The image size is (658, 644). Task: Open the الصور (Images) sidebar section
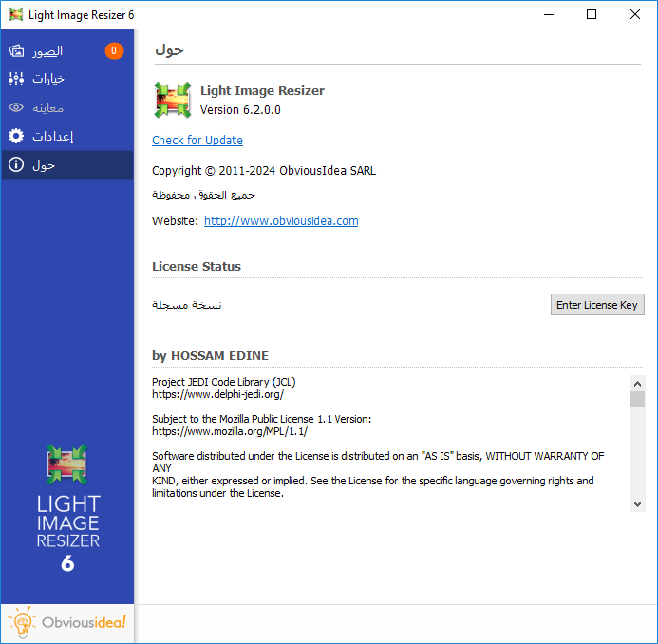point(67,50)
